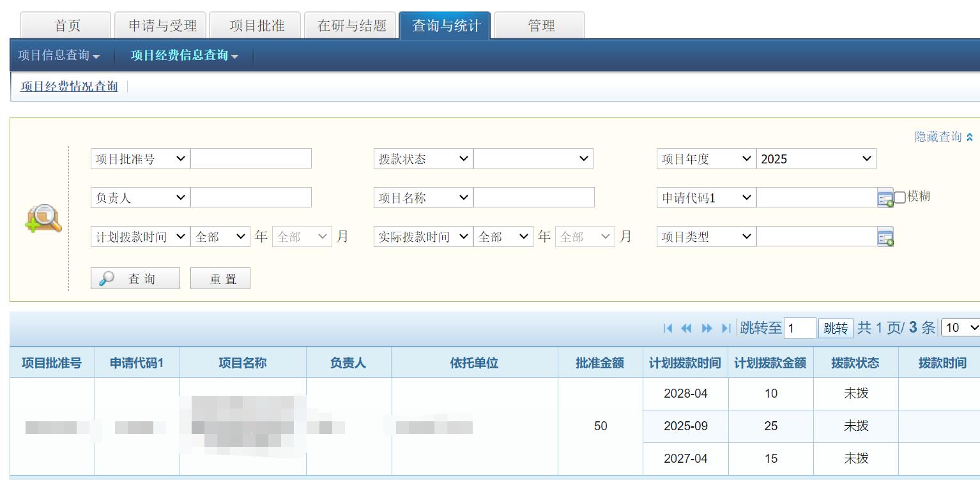Open the 拨款状态 value dropdown
The height and width of the screenshot is (480, 980).
pos(533,159)
